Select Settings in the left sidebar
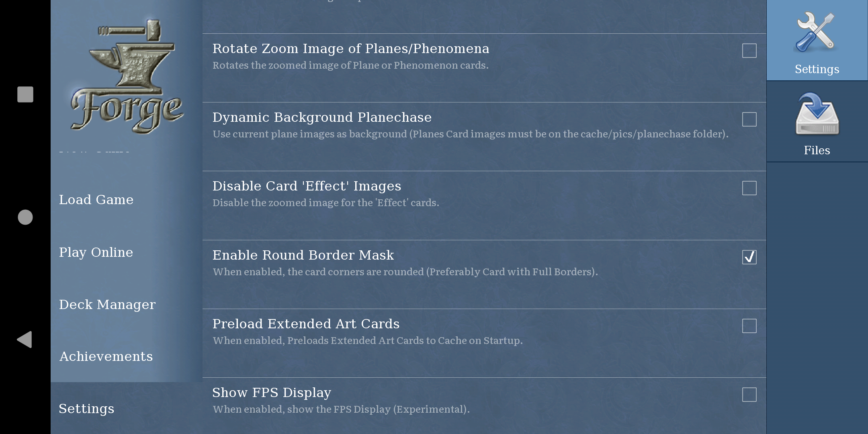This screenshot has height=434, width=868. 86,409
